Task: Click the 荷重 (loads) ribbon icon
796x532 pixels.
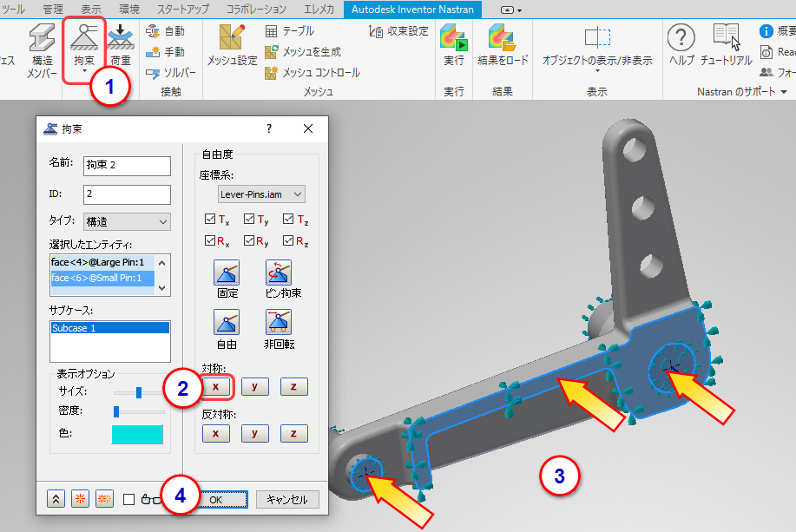Action: point(121,46)
